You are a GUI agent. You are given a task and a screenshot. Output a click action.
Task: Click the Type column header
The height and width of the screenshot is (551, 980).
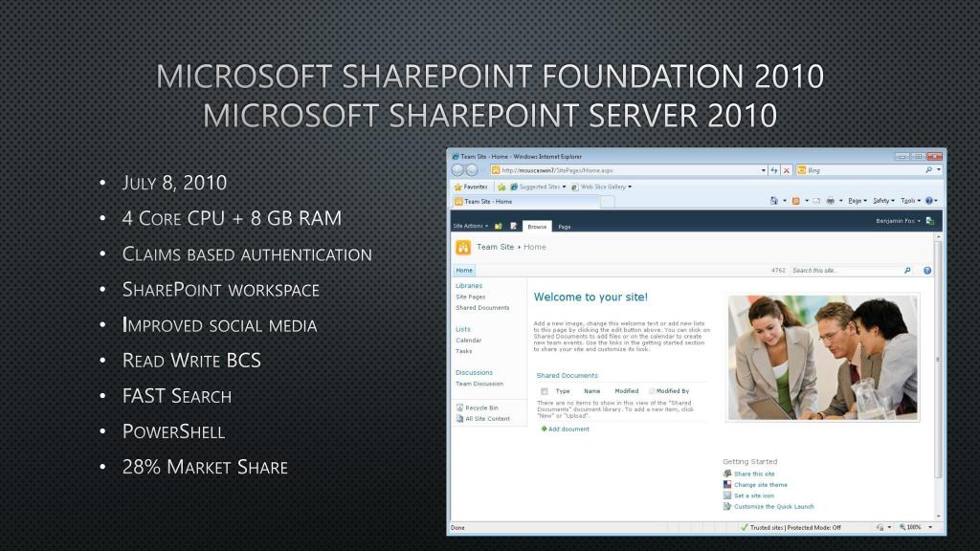563,391
